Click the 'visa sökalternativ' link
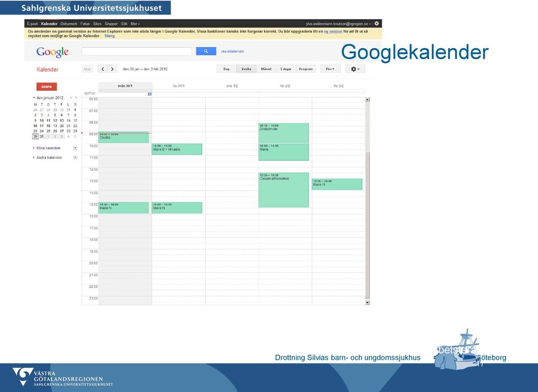This screenshot has width=538, height=392. pyautogui.click(x=232, y=52)
